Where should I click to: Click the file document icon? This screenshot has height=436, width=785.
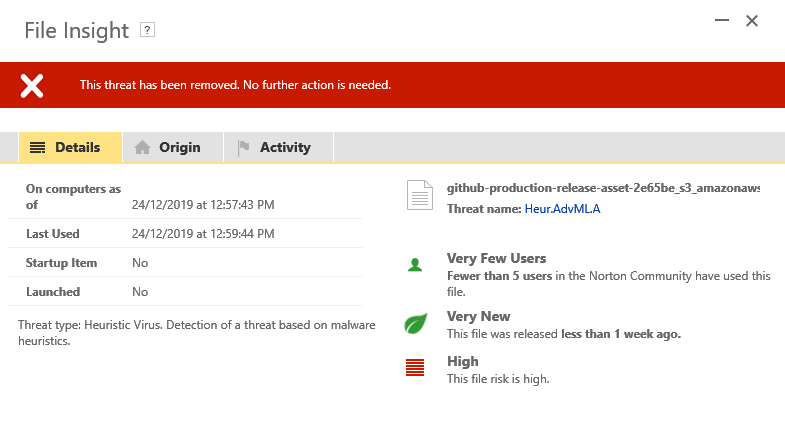coord(420,195)
